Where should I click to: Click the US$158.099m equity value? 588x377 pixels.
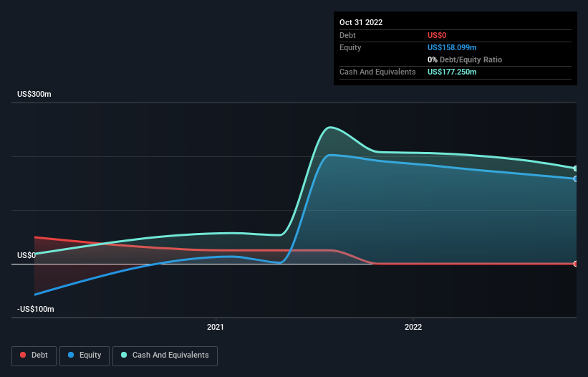click(x=452, y=47)
